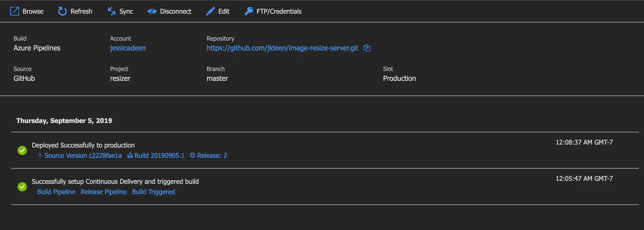Select 'resizer' project value
Viewport: 644px width, 230px height.
[120, 78]
